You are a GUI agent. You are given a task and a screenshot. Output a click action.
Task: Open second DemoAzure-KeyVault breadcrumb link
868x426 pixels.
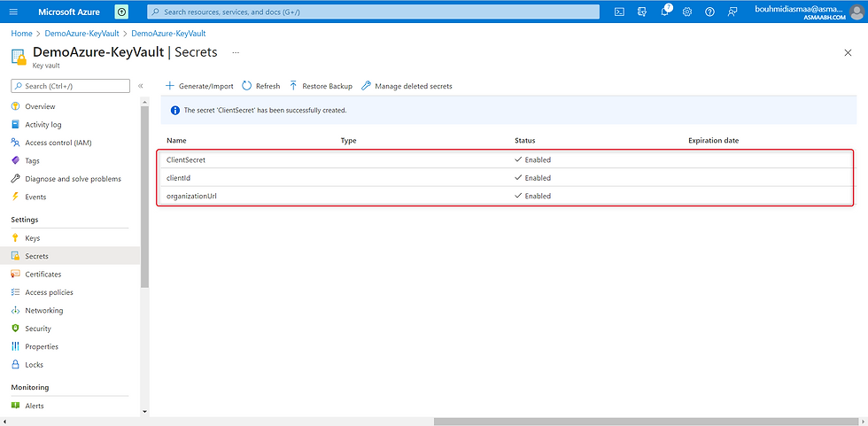tap(168, 33)
